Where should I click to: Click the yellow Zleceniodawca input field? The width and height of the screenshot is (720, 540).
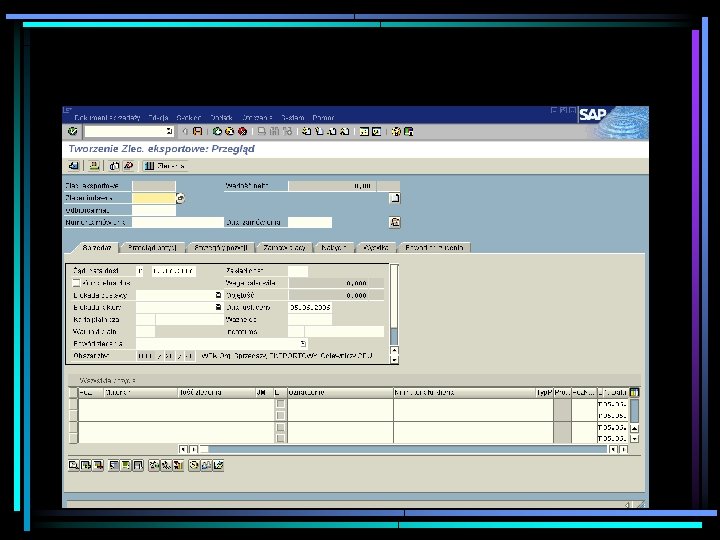[x=154, y=198]
